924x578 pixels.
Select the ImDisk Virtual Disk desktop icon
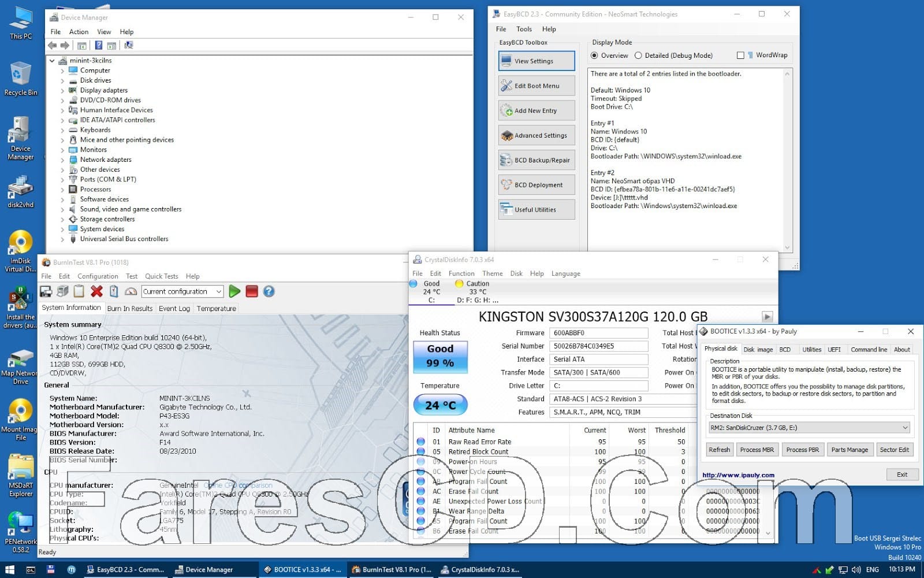21,251
